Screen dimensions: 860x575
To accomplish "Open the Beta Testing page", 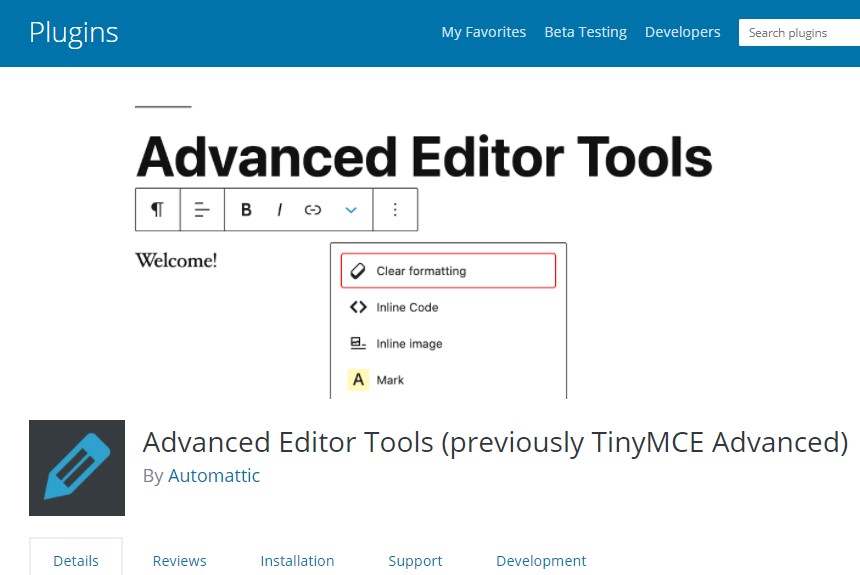I will pyautogui.click(x=585, y=32).
